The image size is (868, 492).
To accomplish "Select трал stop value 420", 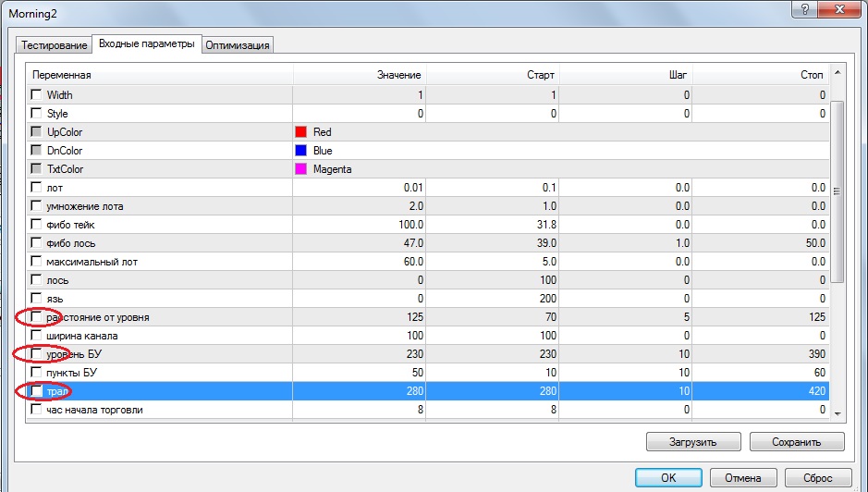I will pos(817,391).
